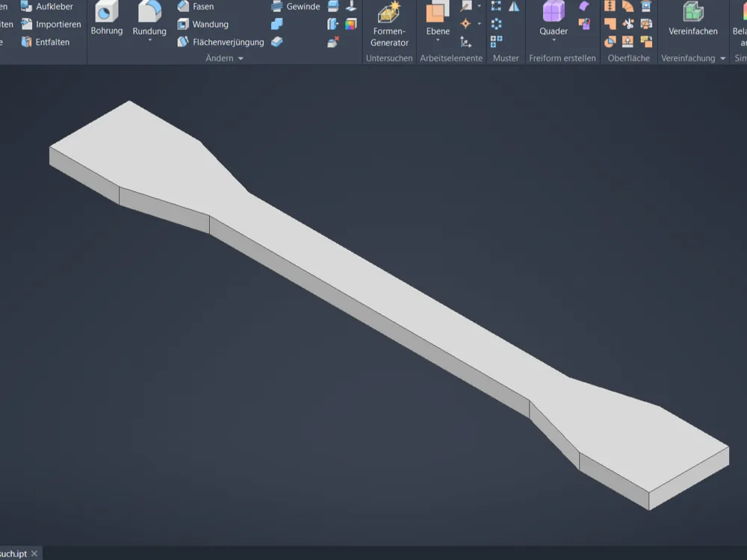The image size is (747, 560).
Task: Select the Bohrung hole tool
Action: point(107,18)
